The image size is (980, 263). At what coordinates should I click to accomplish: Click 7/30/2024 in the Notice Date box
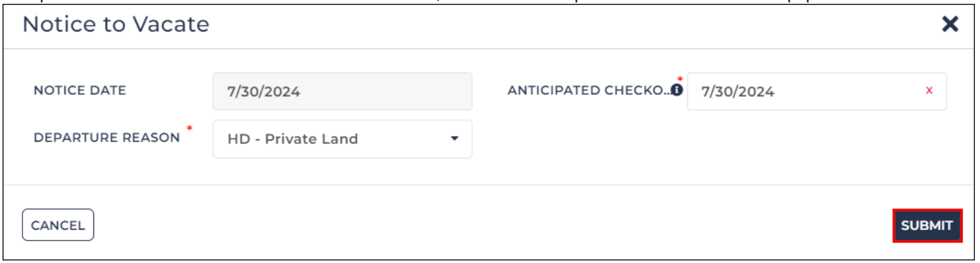(x=263, y=92)
